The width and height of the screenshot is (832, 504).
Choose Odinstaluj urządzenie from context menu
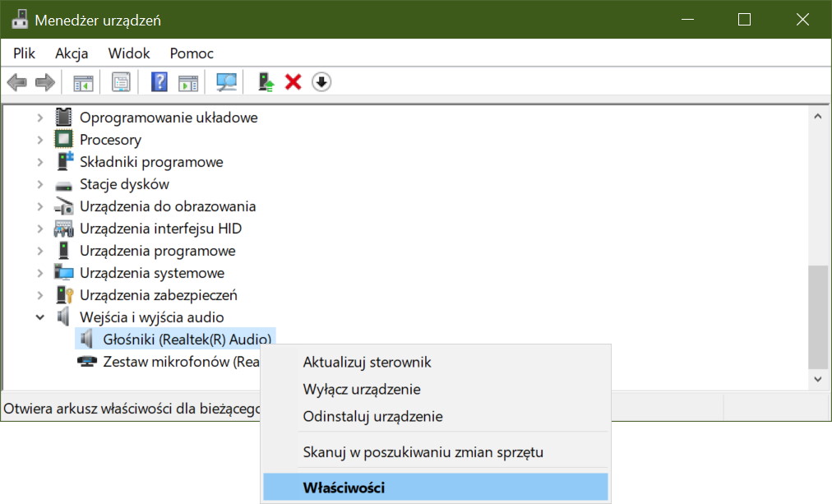click(435, 417)
